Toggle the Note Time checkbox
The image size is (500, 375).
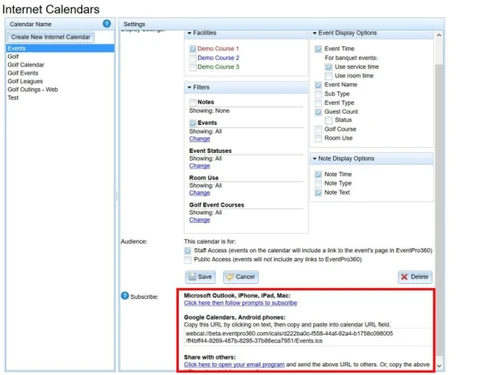pos(318,174)
